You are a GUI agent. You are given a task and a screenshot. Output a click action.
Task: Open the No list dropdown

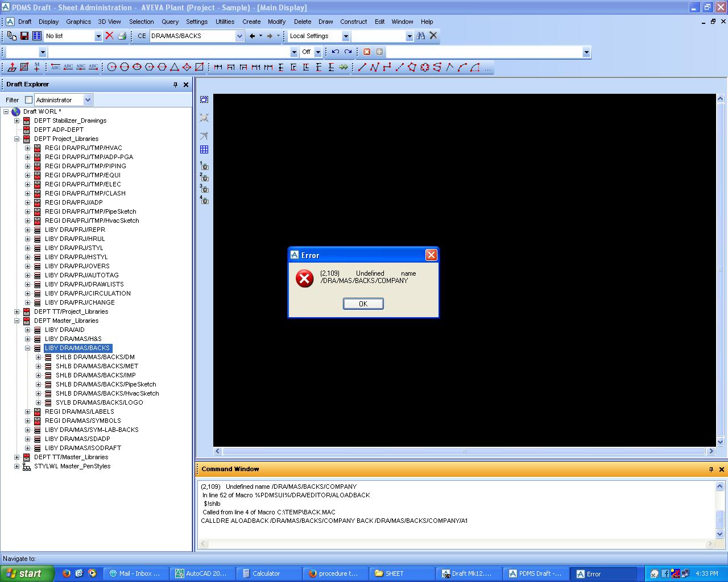coord(98,36)
